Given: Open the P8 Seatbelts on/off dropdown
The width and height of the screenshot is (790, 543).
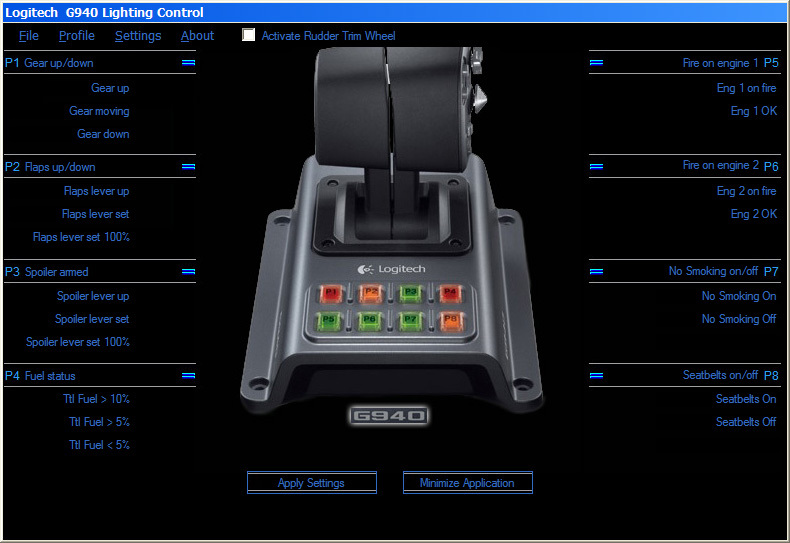Looking at the screenshot, I should 597,376.
